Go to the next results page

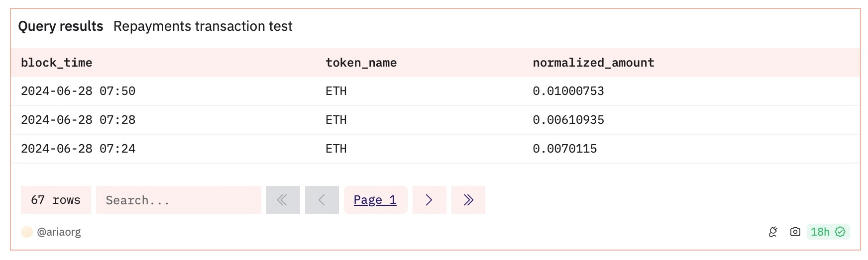click(x=429, y=200)
